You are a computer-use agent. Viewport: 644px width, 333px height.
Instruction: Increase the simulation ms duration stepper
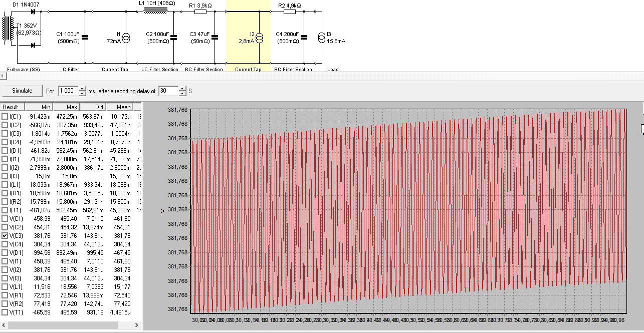click(82, 89)
